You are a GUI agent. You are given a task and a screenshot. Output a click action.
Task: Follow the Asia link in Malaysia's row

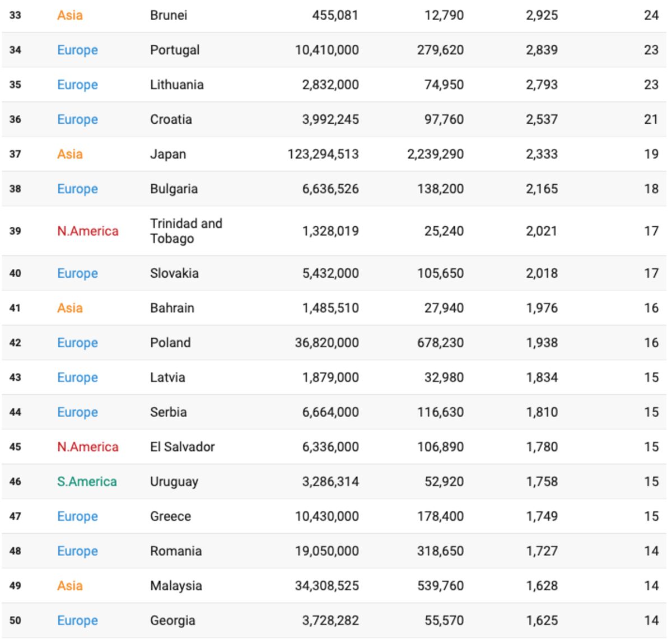click(x=69, y=586)
